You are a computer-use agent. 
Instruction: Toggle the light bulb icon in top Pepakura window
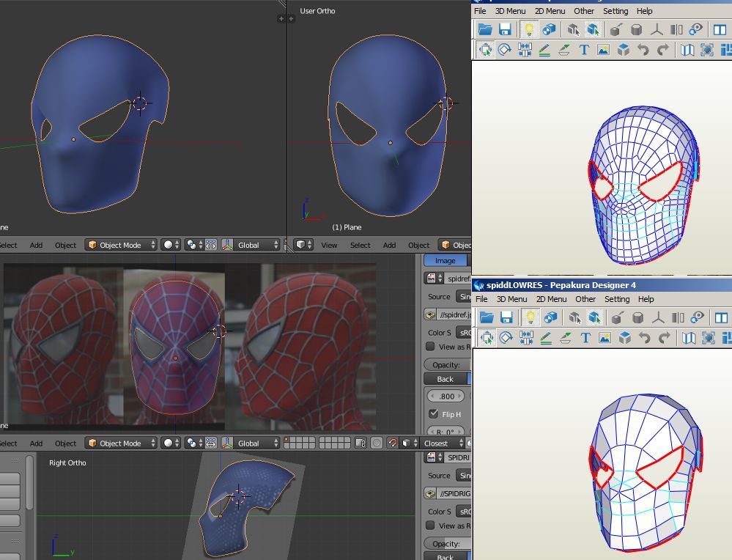point(529,29)
